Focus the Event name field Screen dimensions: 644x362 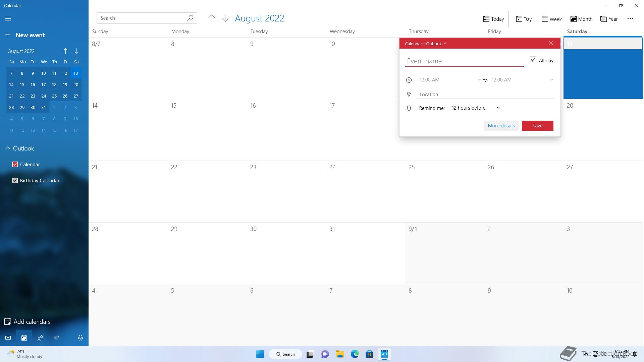coord(465,61)
